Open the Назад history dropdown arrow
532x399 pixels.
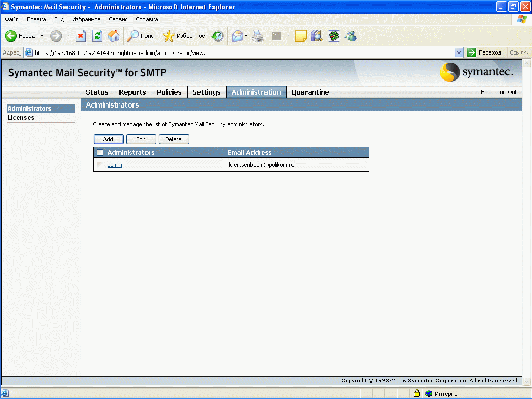[42, 36]
